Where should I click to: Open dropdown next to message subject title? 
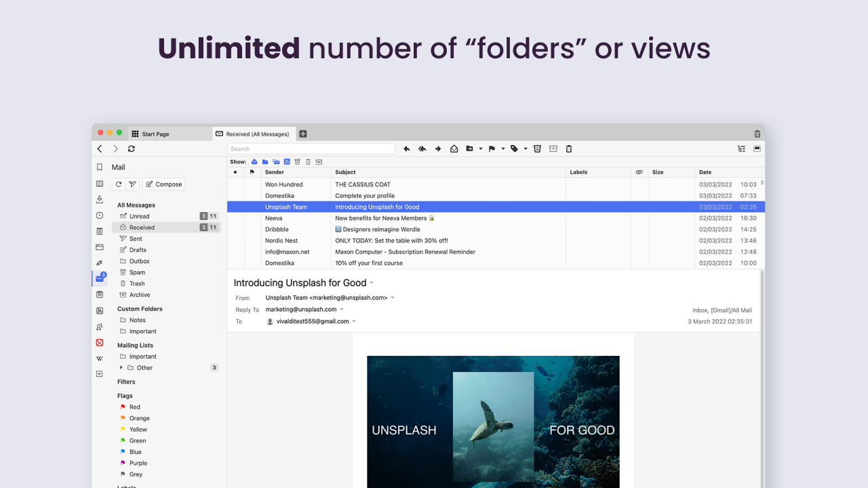pyautogui.click(x=372, y=283)
